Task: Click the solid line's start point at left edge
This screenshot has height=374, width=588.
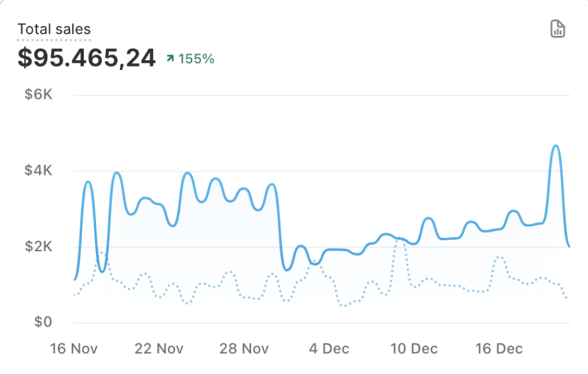Action: 75,280
